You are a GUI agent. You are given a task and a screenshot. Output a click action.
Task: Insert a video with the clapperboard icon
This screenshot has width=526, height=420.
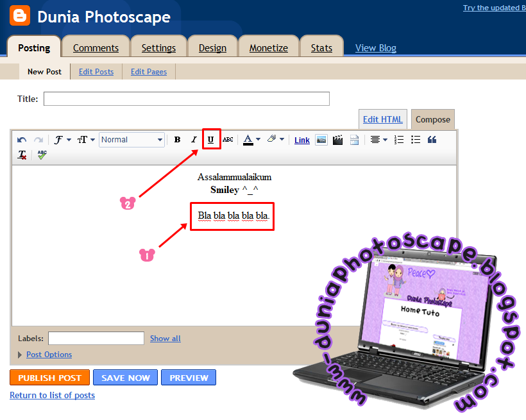(x=337, y=140)
